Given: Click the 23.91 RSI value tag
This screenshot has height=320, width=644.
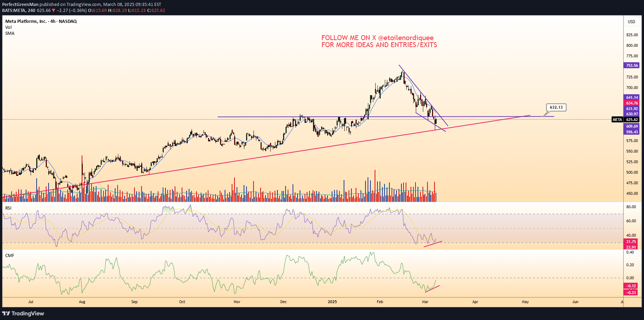Looking at the screenshot, I should coord(631,247).
